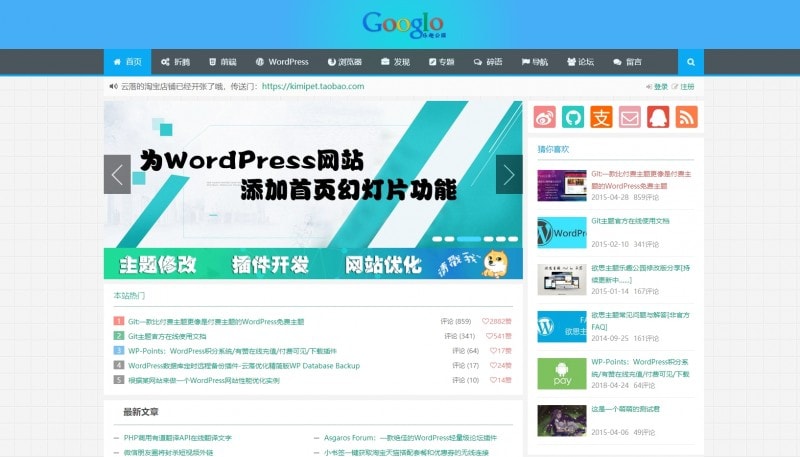The image size is (800, 457).
Task: Open hot post 2 Git主题官方在线使用文档
Action: (167, 336)
